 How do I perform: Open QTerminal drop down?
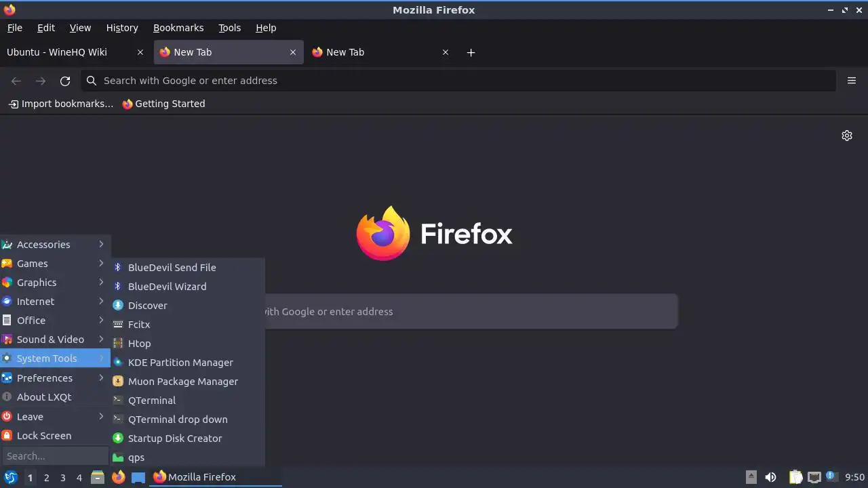[188, 419]
